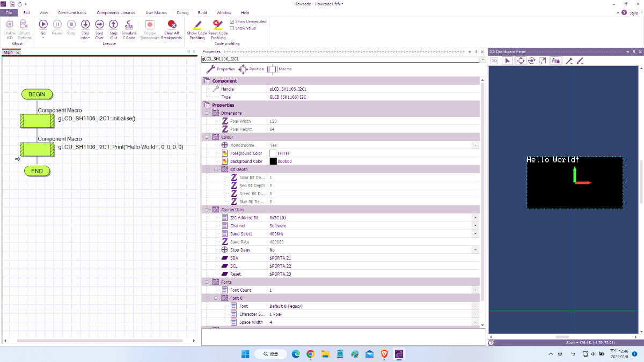Screen dimensions: 644x362
Task: Open the User Macros tab
Action: (x=156, y=12)
